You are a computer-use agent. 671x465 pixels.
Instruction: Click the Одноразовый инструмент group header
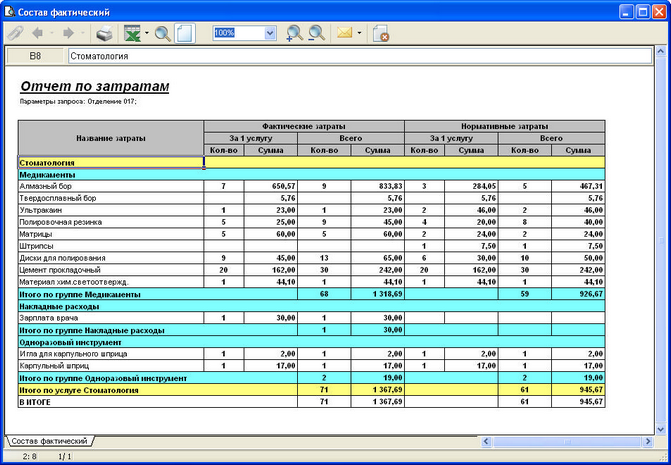(311, 342)
